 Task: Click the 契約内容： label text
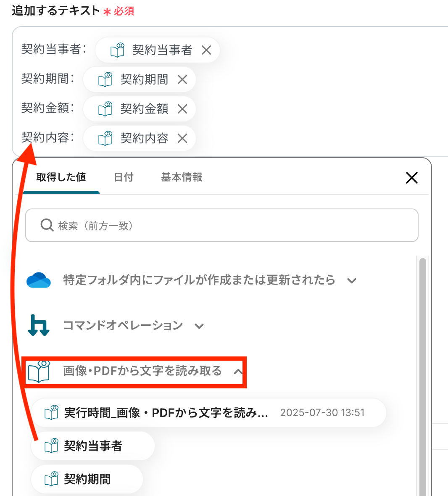tap(48, 137)
